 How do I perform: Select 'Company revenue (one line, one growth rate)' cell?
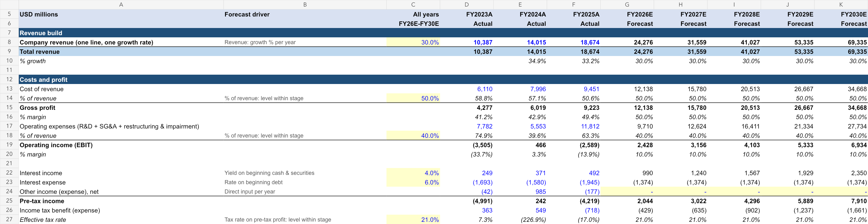(x=121, y=42)
